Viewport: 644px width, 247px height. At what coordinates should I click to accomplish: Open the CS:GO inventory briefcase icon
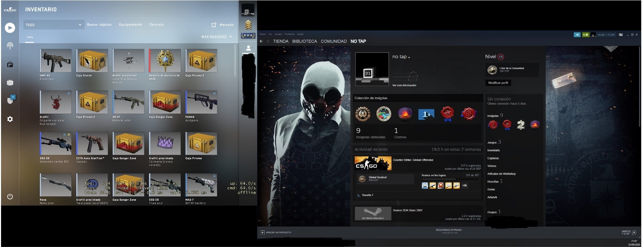coord(10,64)
